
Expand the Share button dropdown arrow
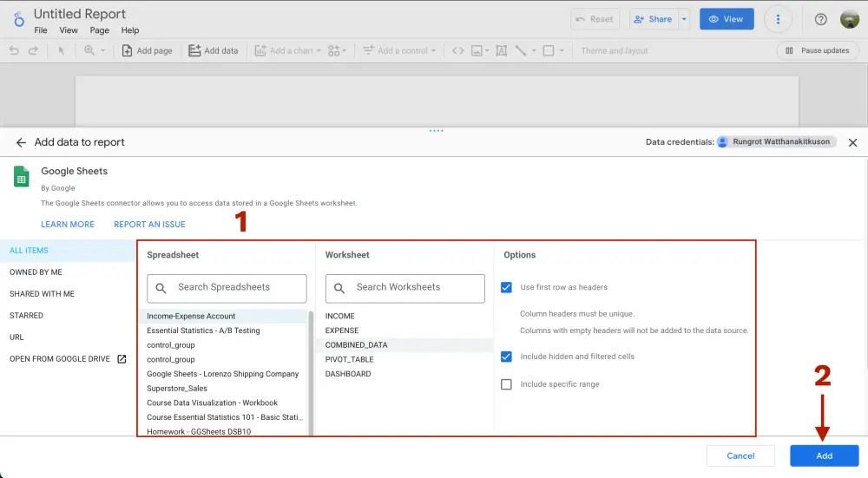[684, 19]
